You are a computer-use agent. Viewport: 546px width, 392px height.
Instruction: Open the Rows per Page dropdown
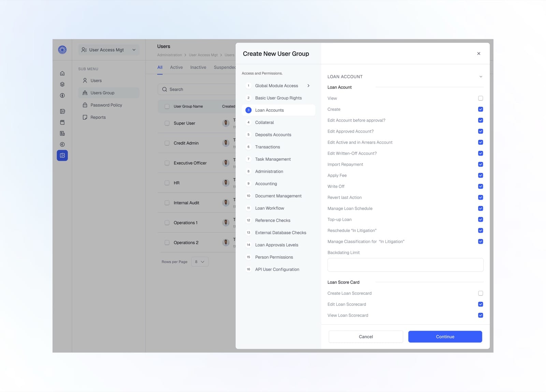click(200, 262)
